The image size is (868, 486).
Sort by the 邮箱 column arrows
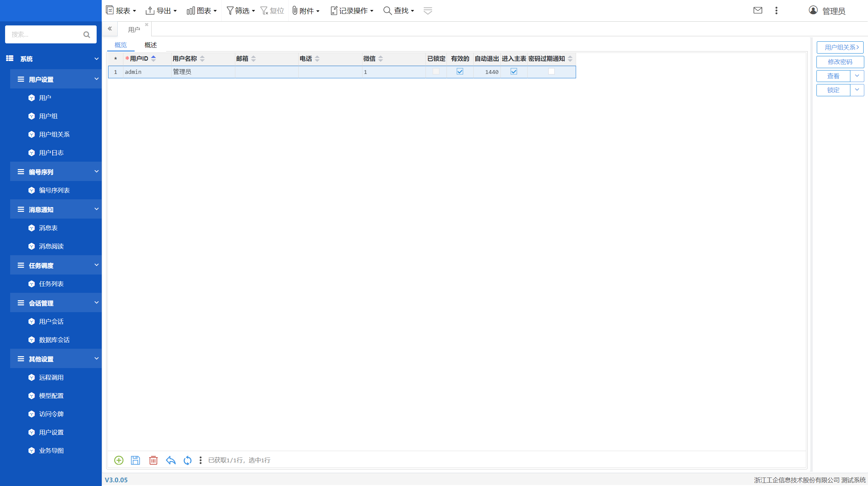(x=254, y=59)
